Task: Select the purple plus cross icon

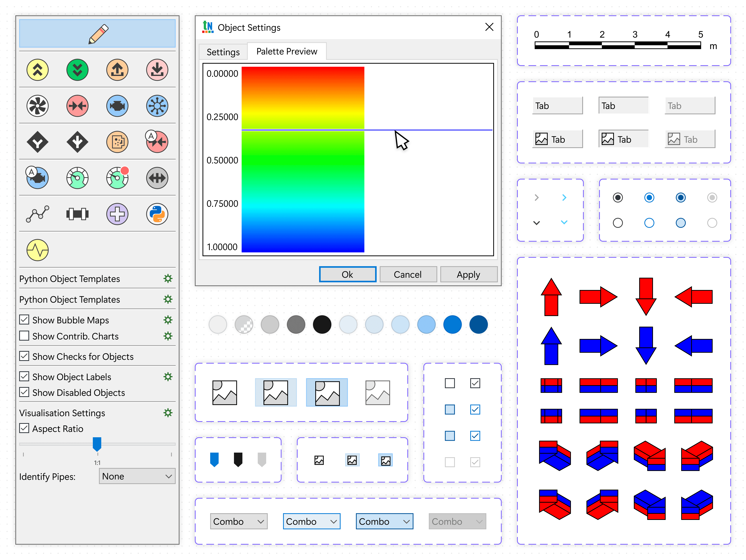Action: (117, 214)
